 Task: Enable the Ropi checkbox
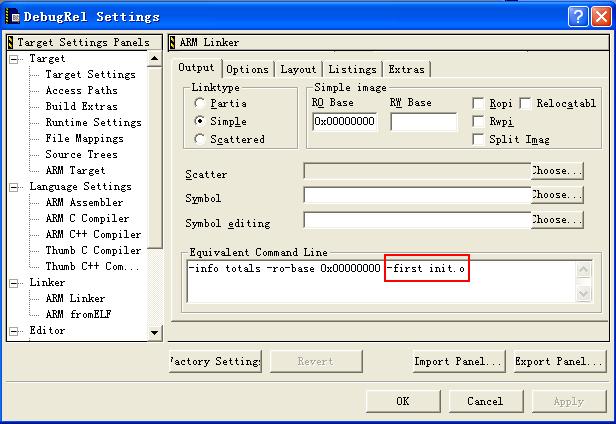(x=478, y=103)
